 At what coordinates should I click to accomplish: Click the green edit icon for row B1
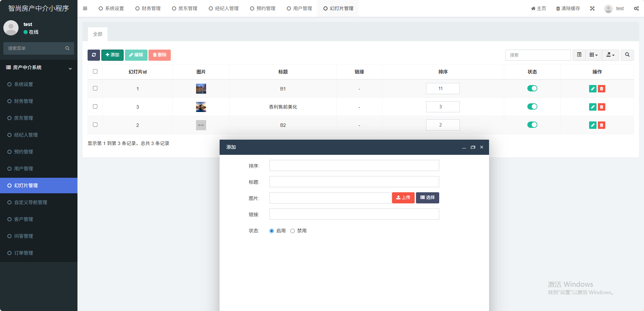pyautogui.click(x=592, y=89)
